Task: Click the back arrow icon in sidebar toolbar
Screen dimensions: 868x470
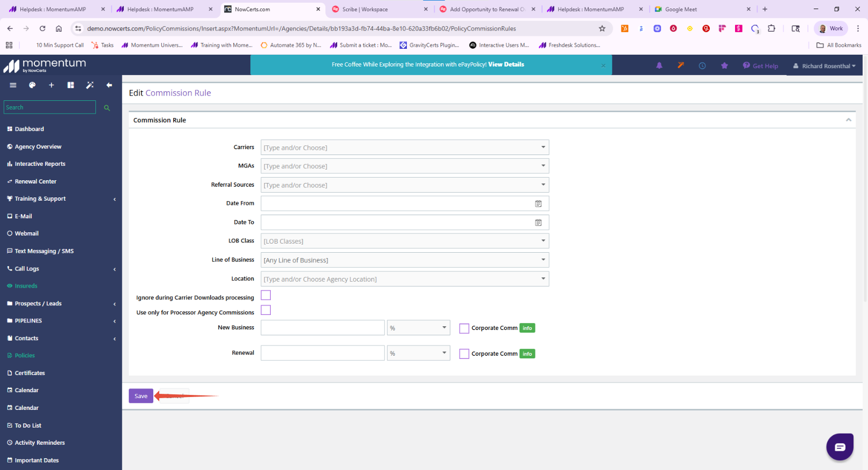Action: [109, 85]
